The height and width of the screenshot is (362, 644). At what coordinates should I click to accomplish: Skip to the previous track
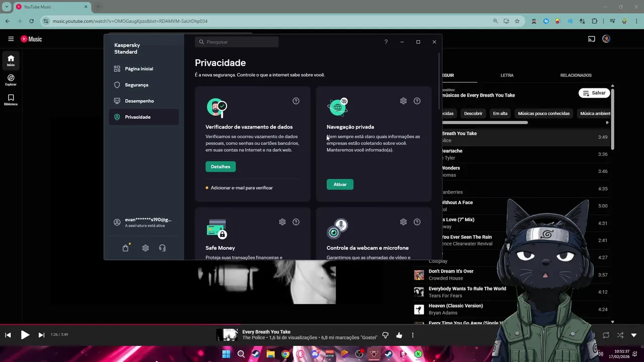click(8, 335)
